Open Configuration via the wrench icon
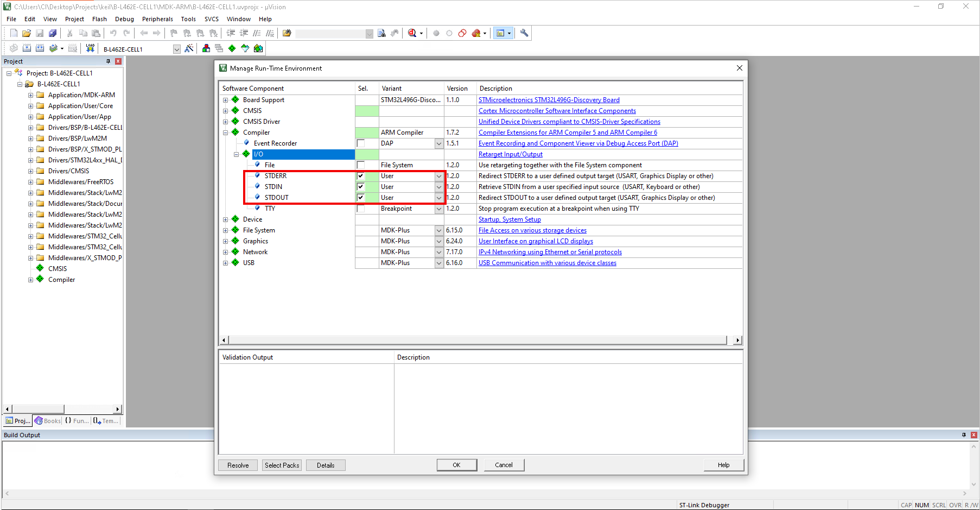Screen dimensions: 980x510 [x=524, y=33]
